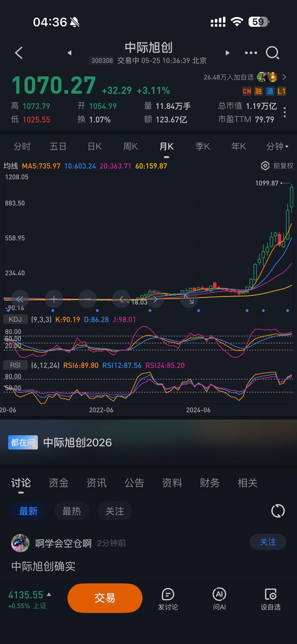Open post titled 中际旭创确实

tap(43, 566)
